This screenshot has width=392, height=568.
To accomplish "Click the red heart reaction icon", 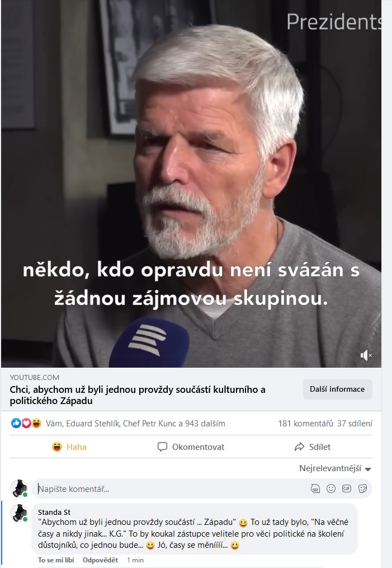I will 26,423.
